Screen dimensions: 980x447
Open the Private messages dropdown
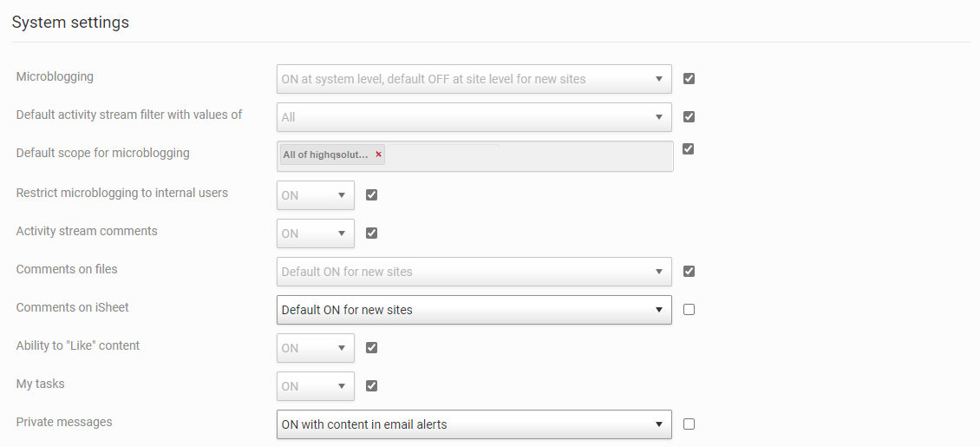[474, 424]
